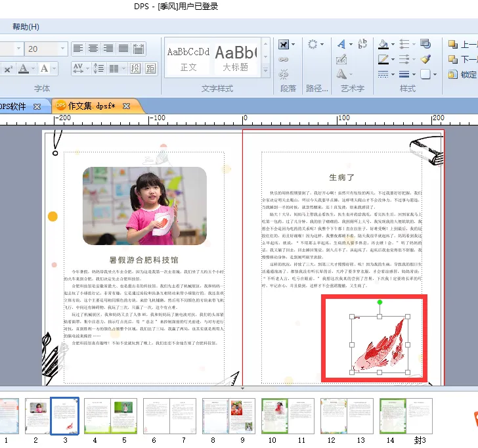
Task: Open the 帮助(H) menu
Action: 26,27
